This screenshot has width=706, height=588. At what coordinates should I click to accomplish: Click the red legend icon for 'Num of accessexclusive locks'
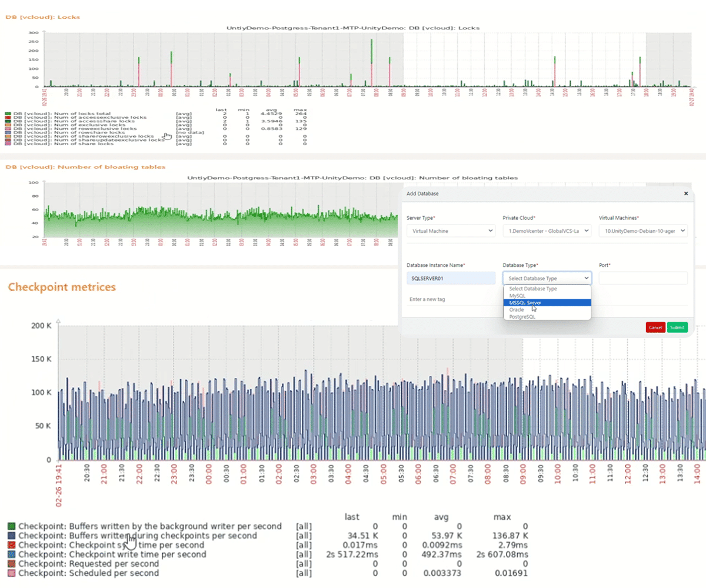[7, 117]
